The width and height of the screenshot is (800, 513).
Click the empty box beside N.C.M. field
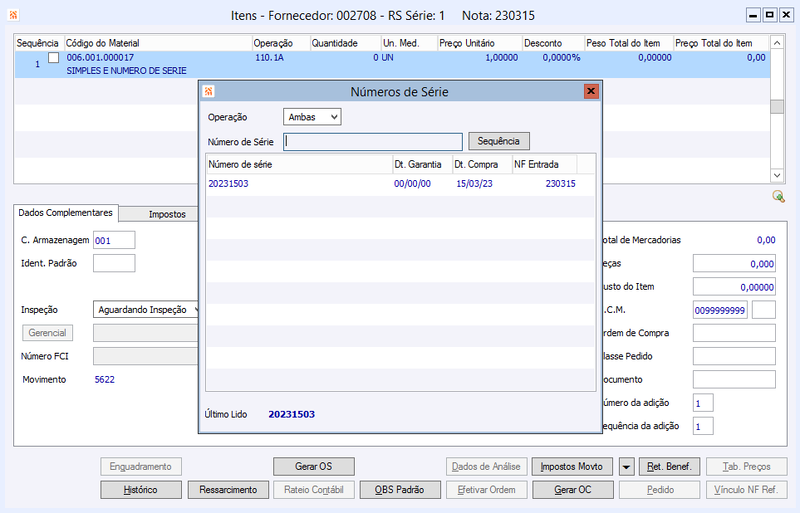pos(764,310)
